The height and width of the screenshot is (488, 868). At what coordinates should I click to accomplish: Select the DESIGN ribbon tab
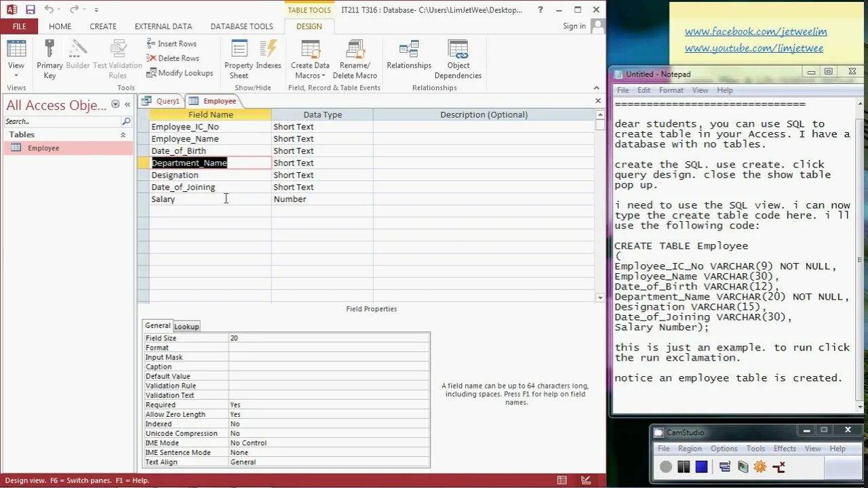[x=309, y=26]
